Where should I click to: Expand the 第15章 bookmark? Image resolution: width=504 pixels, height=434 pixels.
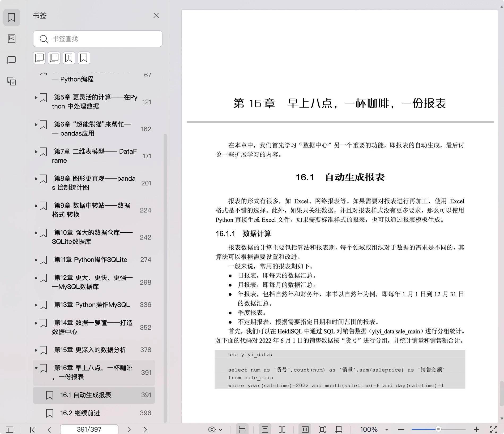pos(36,350)
